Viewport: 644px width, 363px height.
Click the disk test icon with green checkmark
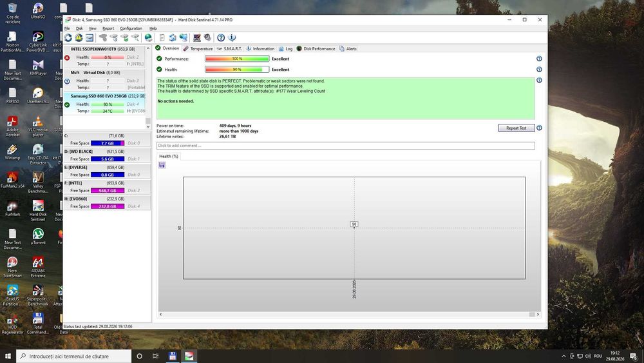tap(124, 38)
